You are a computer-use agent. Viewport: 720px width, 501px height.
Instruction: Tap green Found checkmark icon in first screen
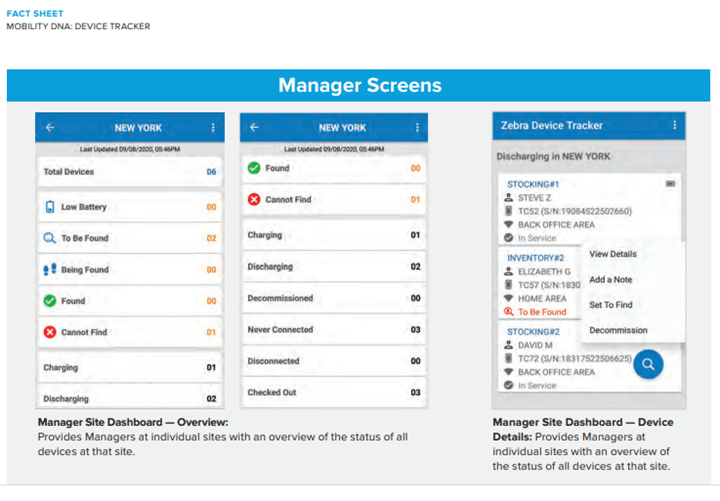[x=50, y=301]
